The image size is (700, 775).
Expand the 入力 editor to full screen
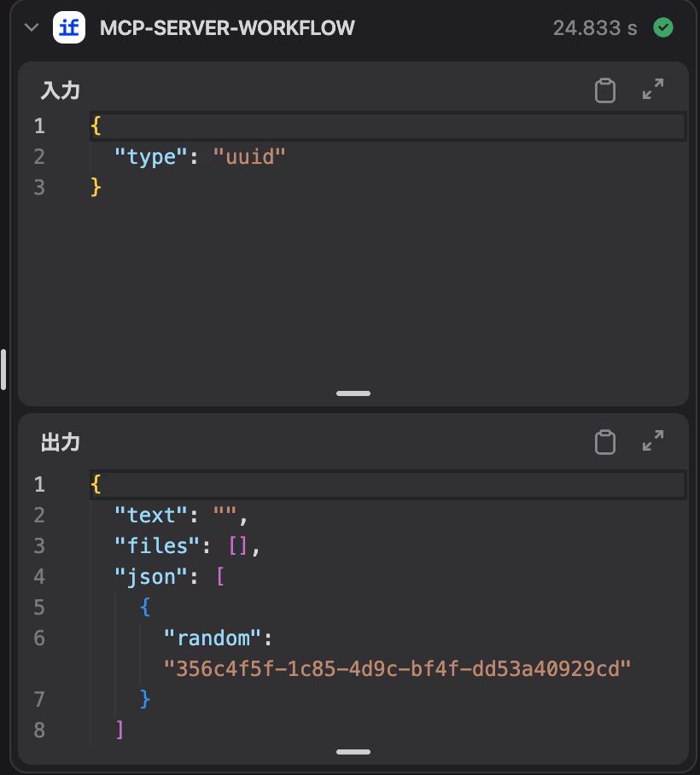[x=653, y=90]
